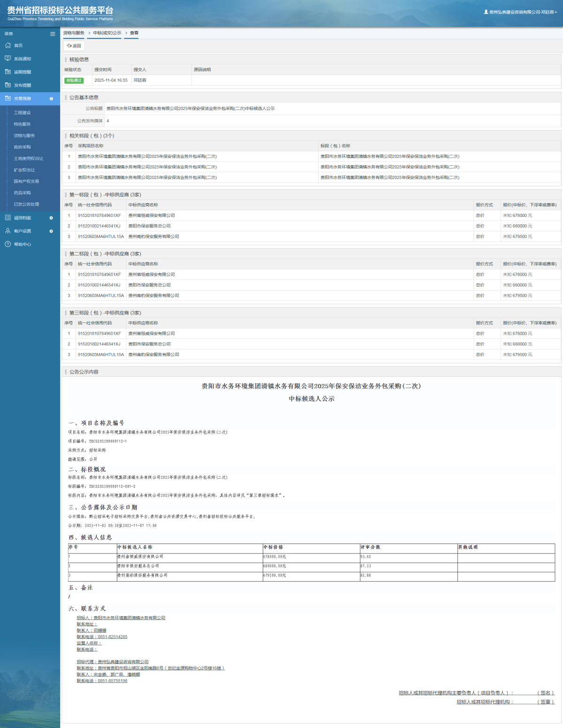Image resolution: width=563 pixels, height=728 pixels.
Task: Collapse the 交易信息 menu using its arrow
Action: click(51, 99)
